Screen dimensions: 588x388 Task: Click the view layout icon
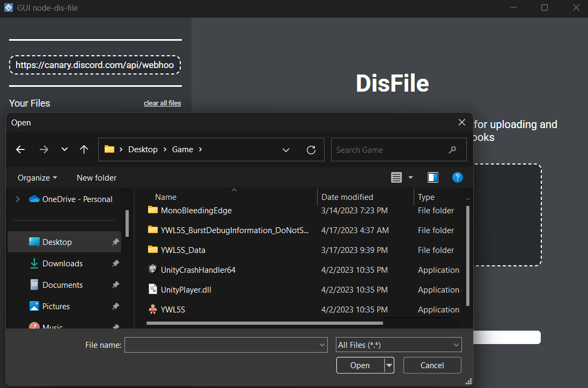[x=396, y=177]
